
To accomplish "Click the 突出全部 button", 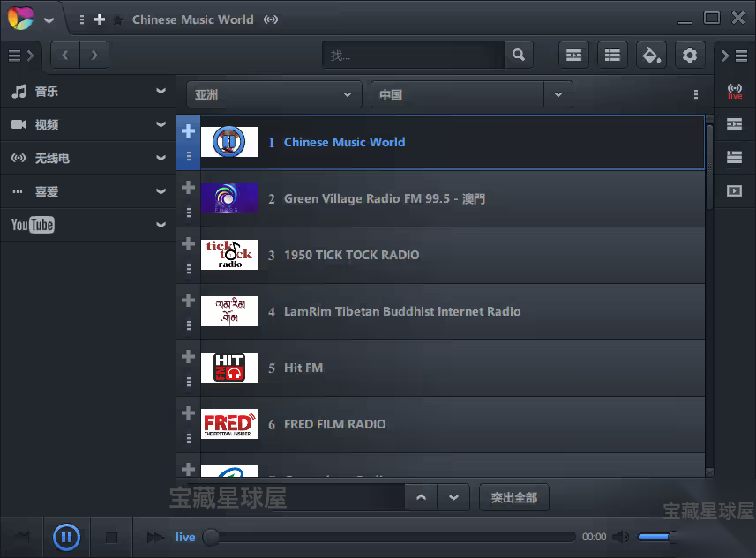I will 514,497.
